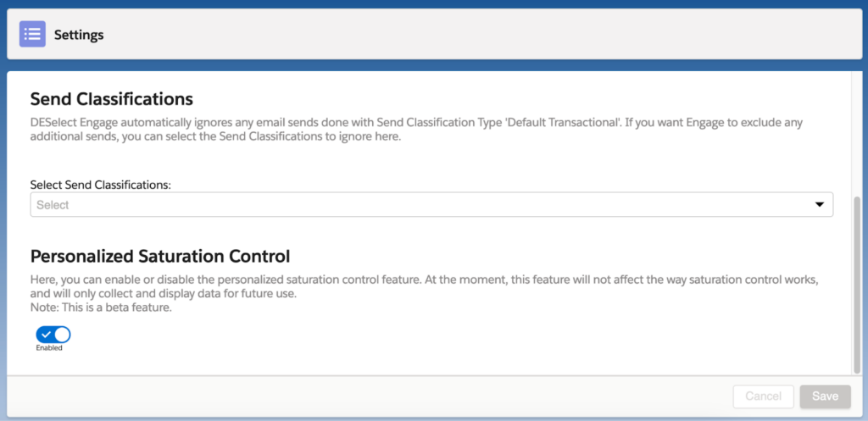
Task: Disable the Personalized Saturation Control toggle
Action: (x=53, y=335)
